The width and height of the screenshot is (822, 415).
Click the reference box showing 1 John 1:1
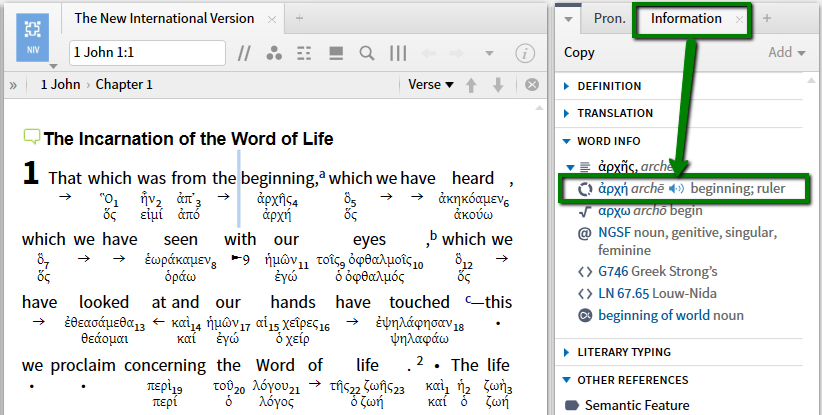tap(147, 52)
